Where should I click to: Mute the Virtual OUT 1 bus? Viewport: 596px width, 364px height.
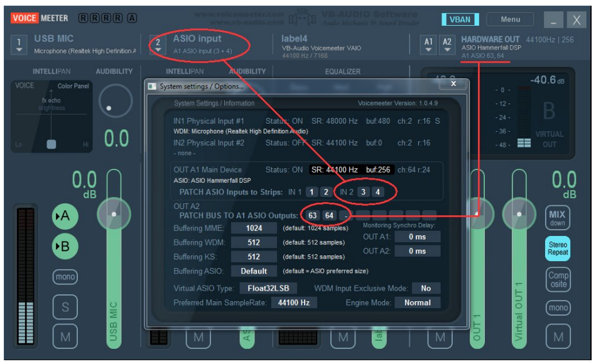(558, 336)
